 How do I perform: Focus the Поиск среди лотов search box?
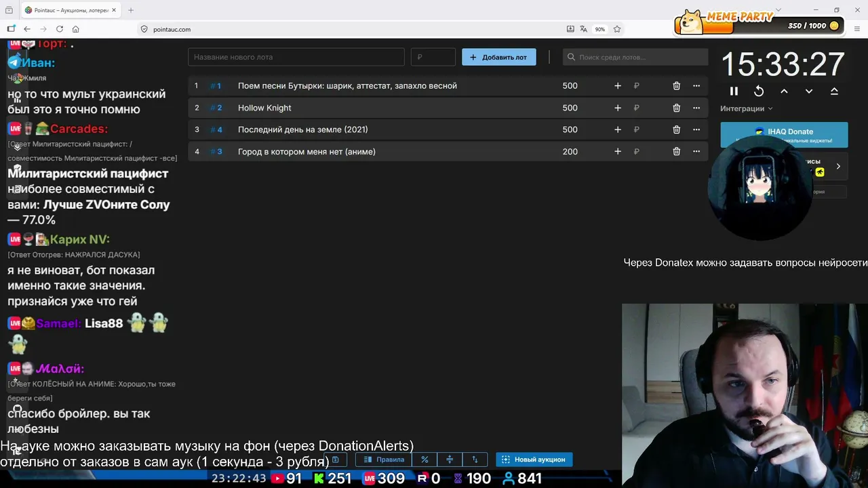point(635,57)
